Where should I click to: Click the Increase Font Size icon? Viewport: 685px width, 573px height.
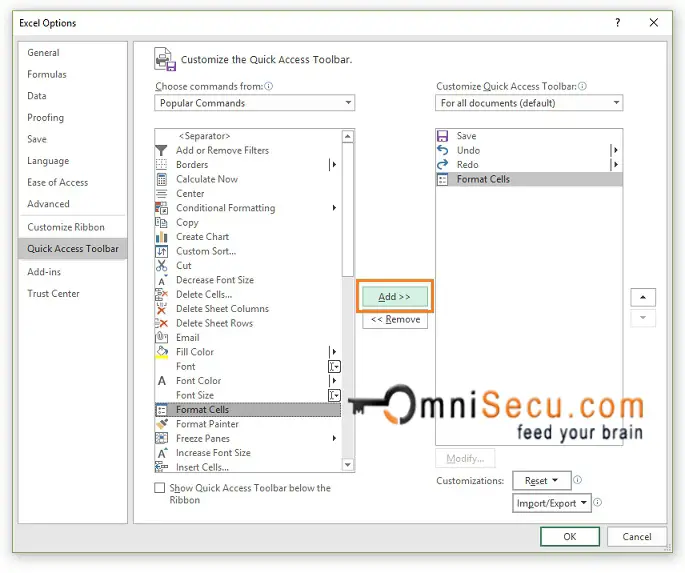click(x=161, y=453)
